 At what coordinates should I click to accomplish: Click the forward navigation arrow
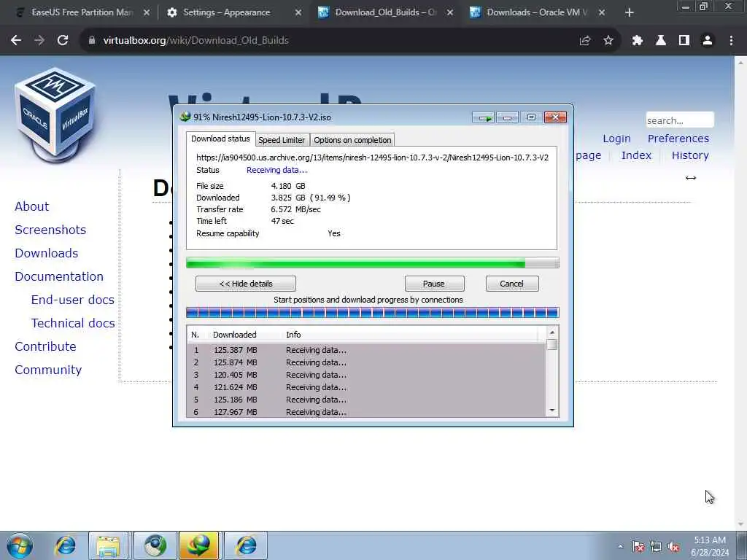point(39,41)
